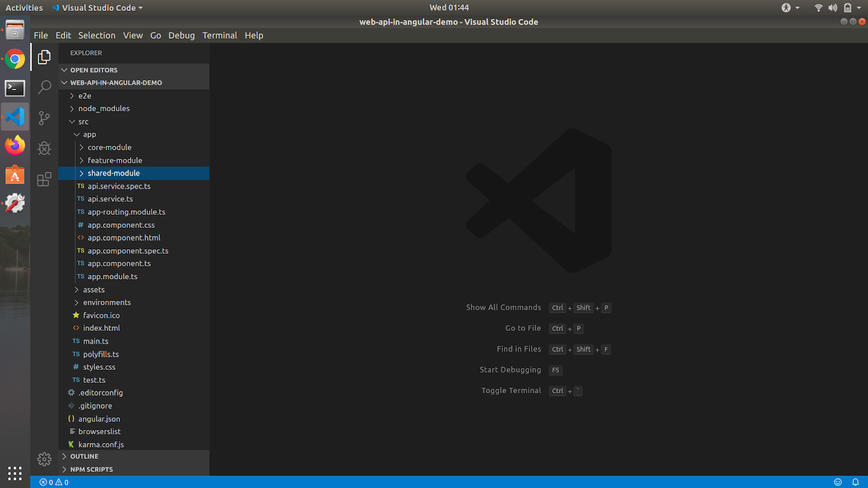Open the battery power indicator

847,8
